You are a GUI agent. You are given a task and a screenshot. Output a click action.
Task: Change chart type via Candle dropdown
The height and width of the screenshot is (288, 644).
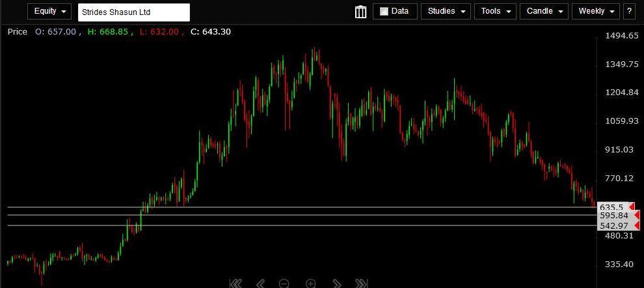pyautogui.click(x=544, y=11)
